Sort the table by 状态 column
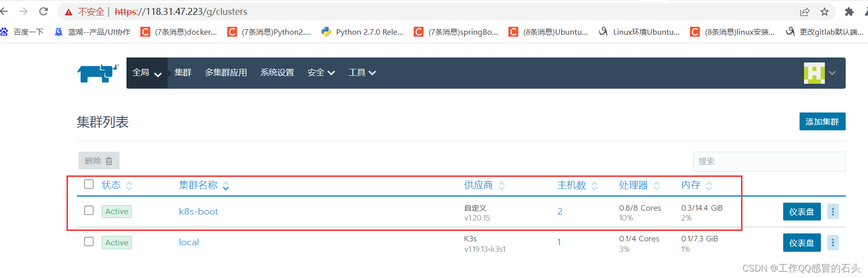The height and width of the screenshot is (278, 868). point(117,185)
